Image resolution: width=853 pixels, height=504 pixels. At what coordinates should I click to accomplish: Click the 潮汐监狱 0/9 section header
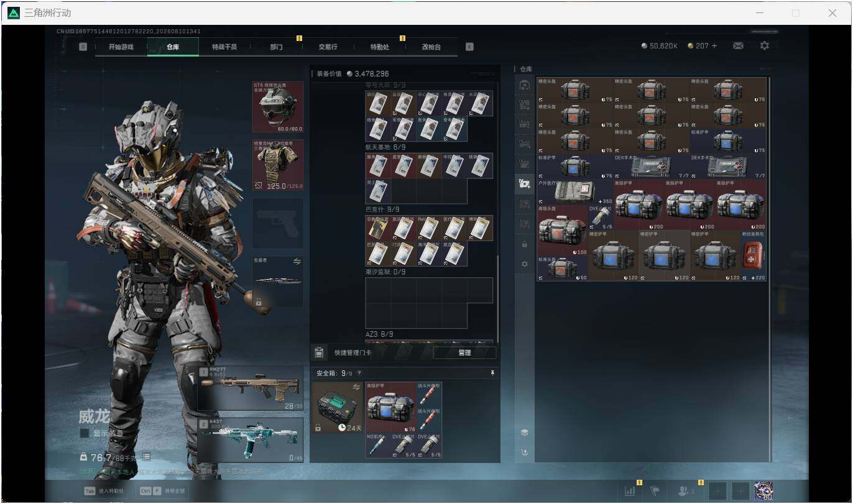385,272
